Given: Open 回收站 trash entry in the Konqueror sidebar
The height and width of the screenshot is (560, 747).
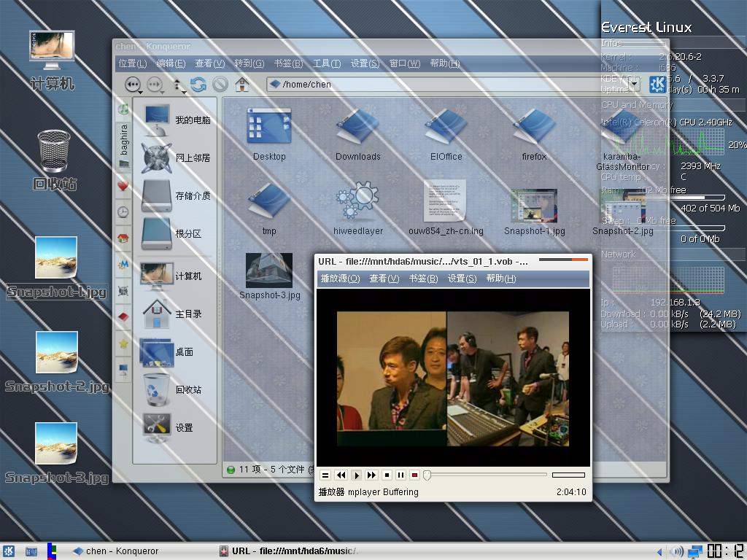Looking at the screenshot, I should [171, 389].
